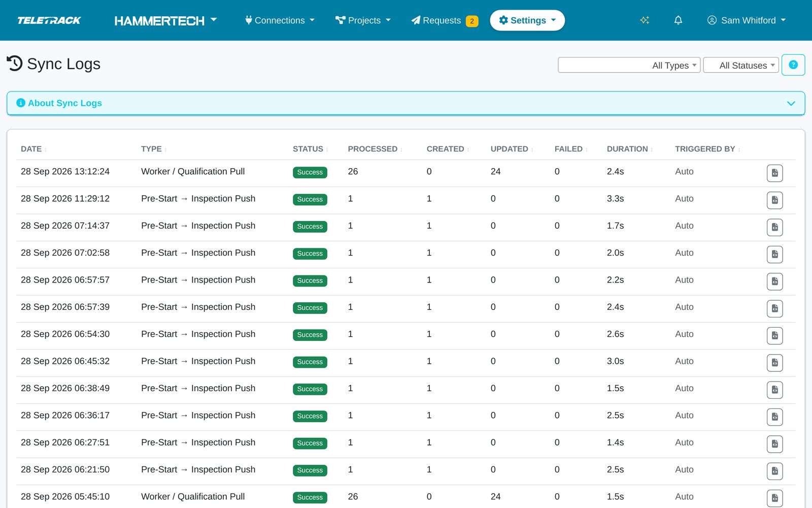This screenshot has height=508, width=812.
Task: Sort by the Updated column header
Action: pos(512,149)
